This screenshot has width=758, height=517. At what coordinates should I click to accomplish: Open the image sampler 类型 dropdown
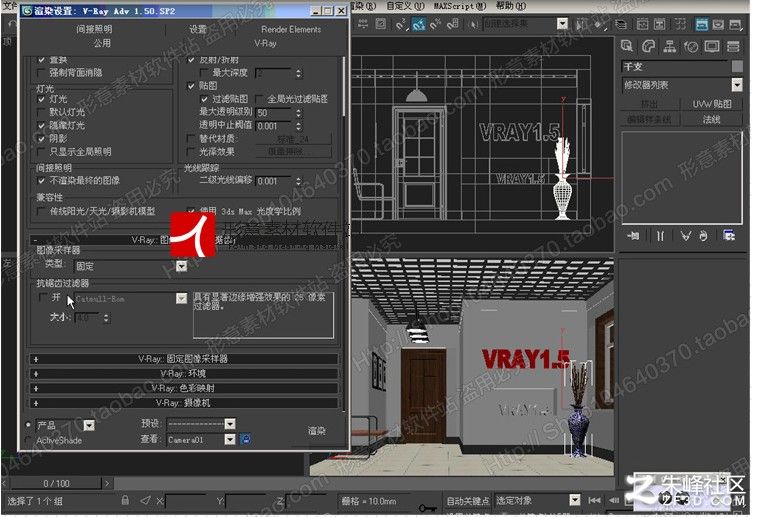tap(181, 266)
